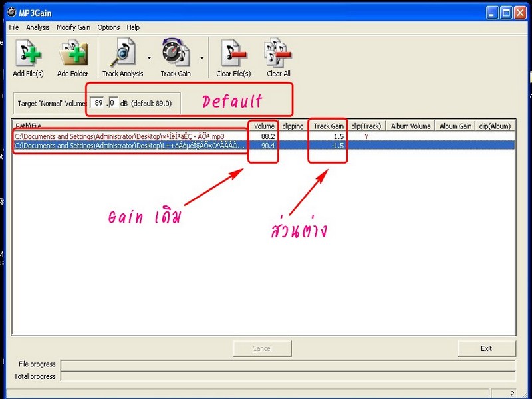Screen dimensions: 532x399
Task: Click the 88.2 volume value
Action: 268,136
